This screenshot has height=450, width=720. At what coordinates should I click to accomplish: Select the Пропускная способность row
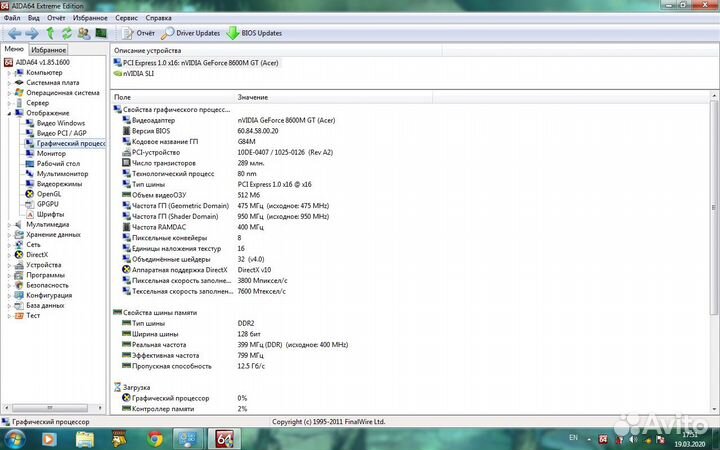pos(193,366)
